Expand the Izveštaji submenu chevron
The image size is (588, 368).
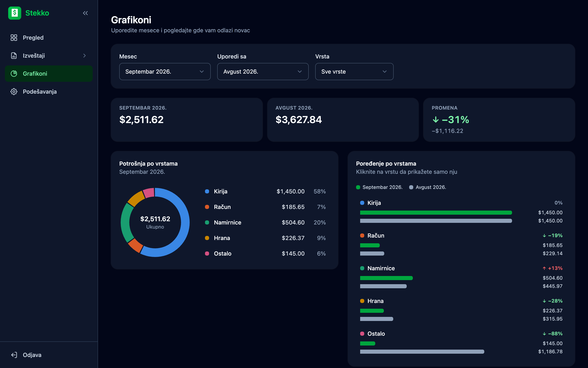point(84,55)
